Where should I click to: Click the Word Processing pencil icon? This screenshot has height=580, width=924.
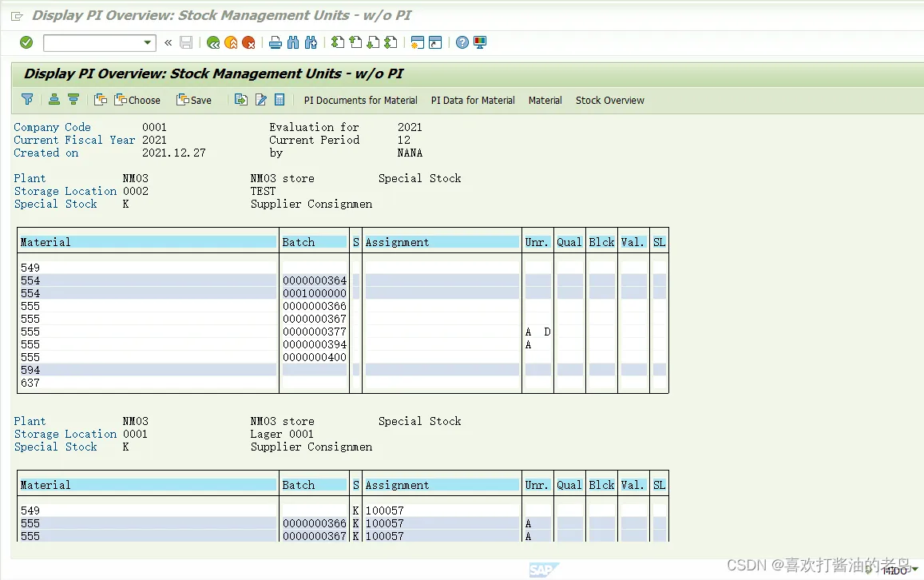pos(261,100)
